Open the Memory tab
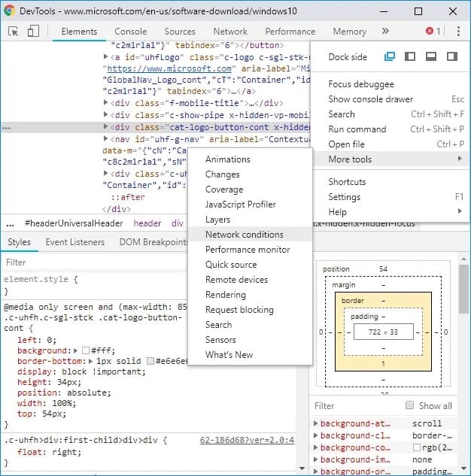Viewport: 471px width, 476px height. pos(350,32)
